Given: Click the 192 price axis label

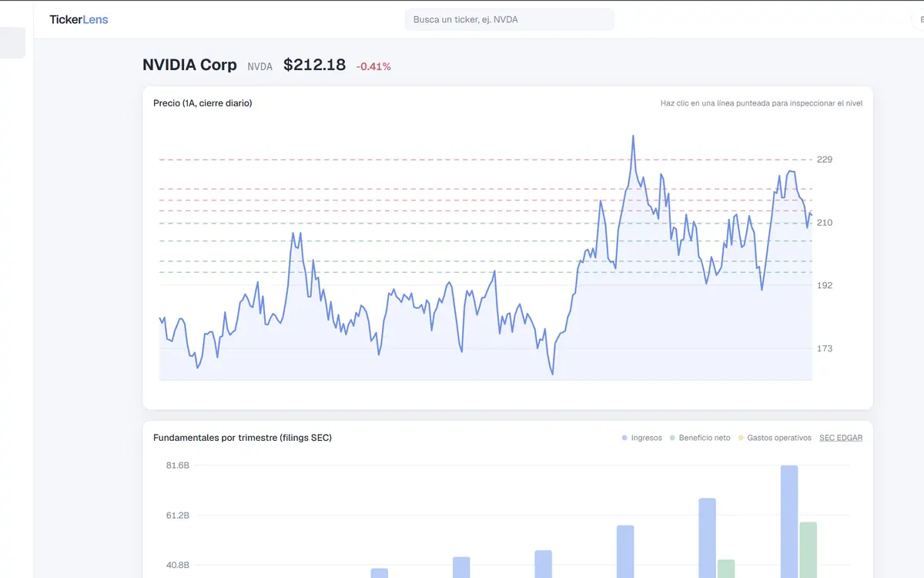Looking at the screenshot, I should point(825,285).
